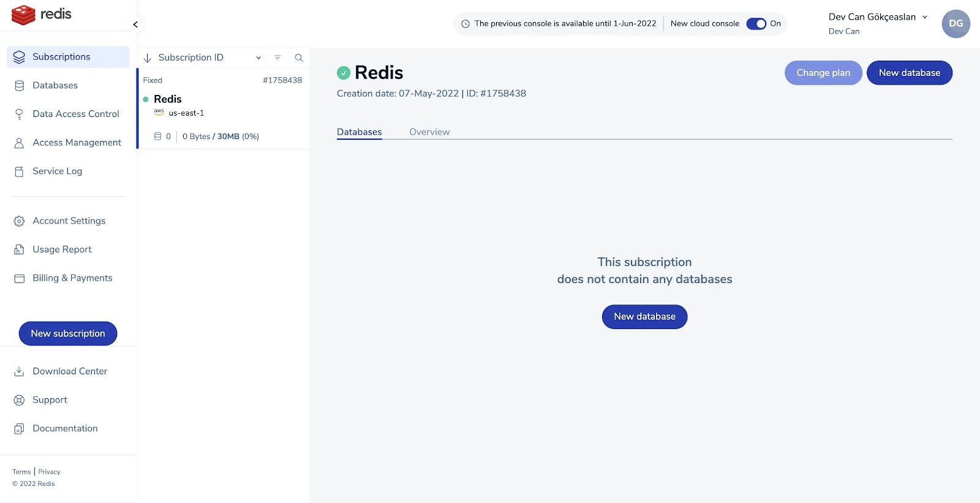The width and height of the screenshot is (980, 503).
Task: Select the Redis subscription name in list
Action: (168, 99)
